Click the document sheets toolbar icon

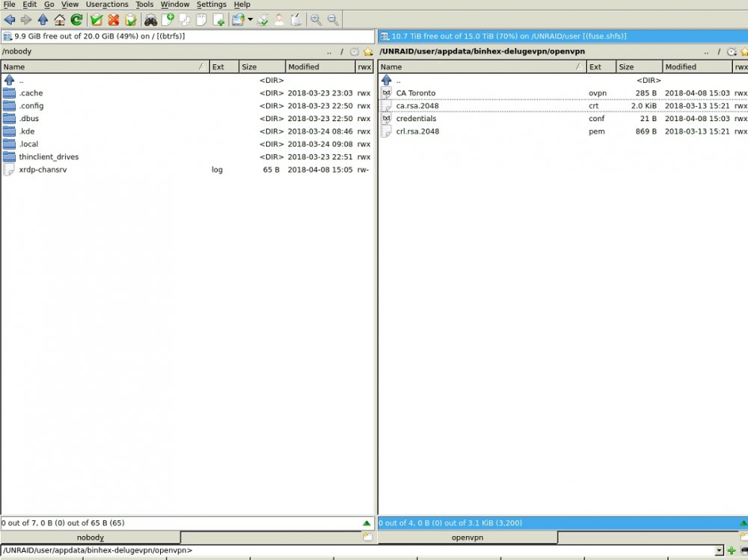200,19
